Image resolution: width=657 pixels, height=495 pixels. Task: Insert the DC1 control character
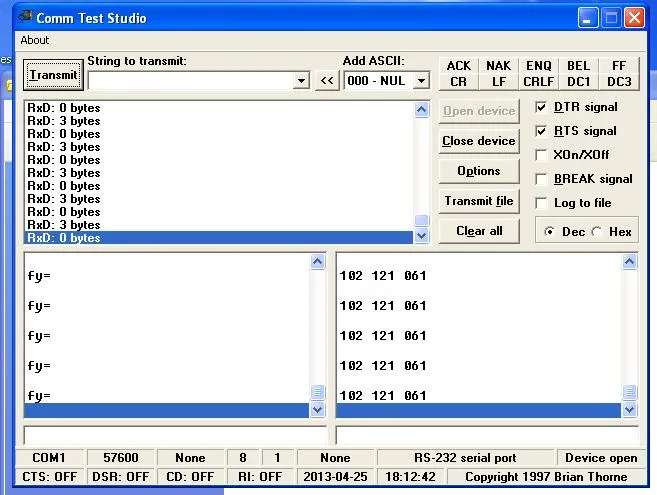click(x=578, y=82)
